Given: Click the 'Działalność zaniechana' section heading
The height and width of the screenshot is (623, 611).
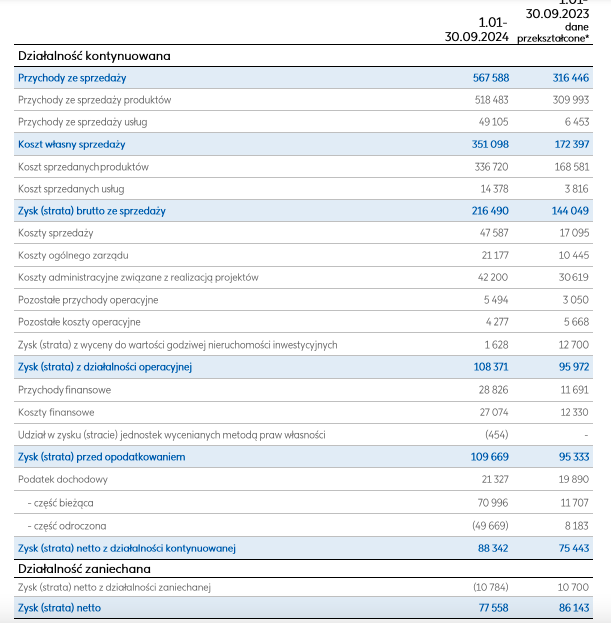Looking at the screenshot, I should [84, 569].
